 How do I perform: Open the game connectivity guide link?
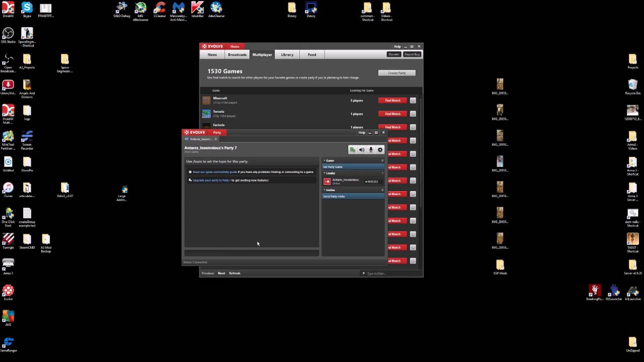point(215,172)
